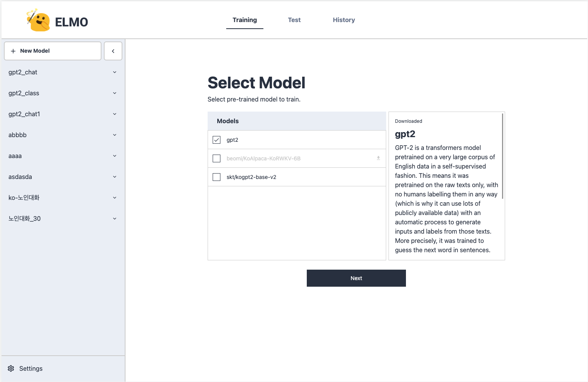Image resolution: width=588 pixels, height=382 pixels.
Task: Click the Next button
Action: point(356,278)
